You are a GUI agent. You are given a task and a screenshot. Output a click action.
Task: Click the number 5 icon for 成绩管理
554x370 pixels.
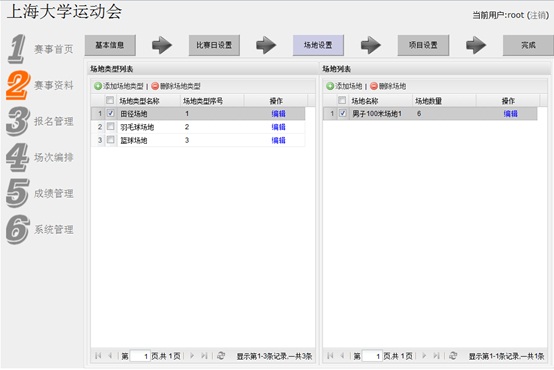coord(17,193)
